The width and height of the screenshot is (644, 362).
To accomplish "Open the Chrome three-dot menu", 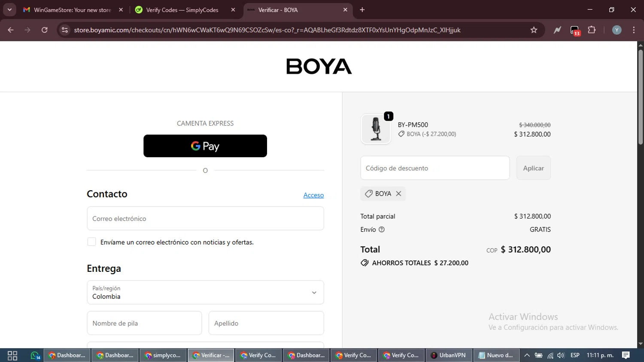I will (634, 30).
